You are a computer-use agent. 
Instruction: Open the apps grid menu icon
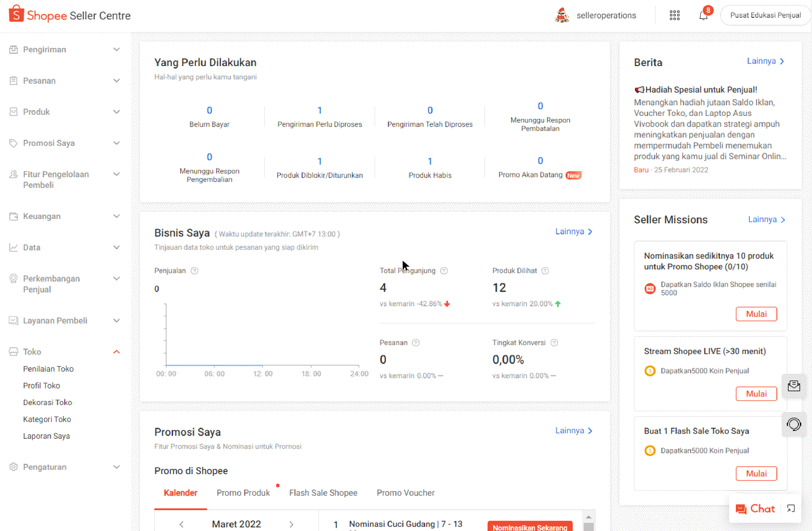tap(675, 16)
